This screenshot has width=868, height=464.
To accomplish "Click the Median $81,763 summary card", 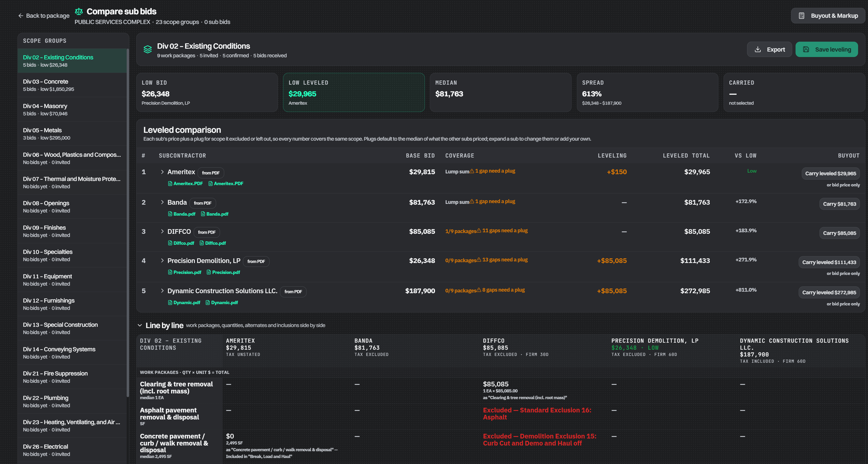I will click(500, 92).
